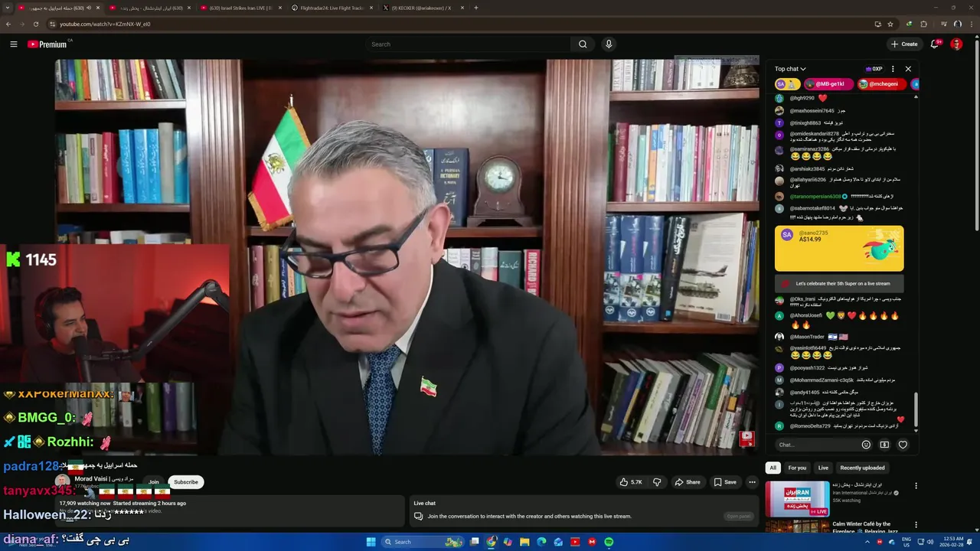Screen dimensions: 980x551
Task: Open the Calm Winter Café video thumbnail
Action: (797, 527)
